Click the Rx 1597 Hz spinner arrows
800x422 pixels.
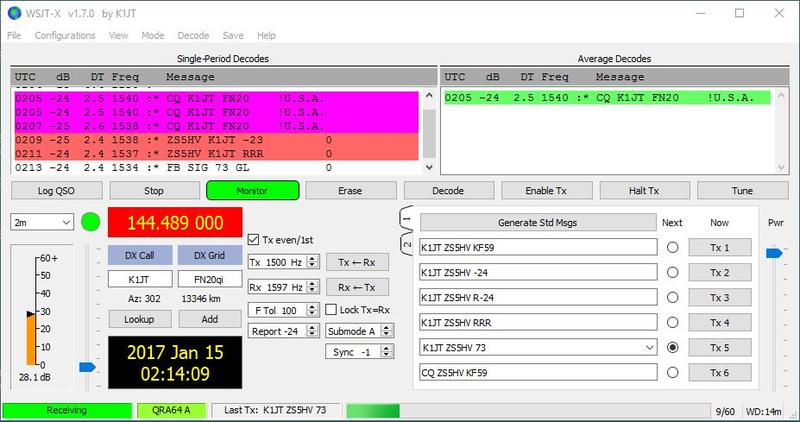tap(313, 287)
